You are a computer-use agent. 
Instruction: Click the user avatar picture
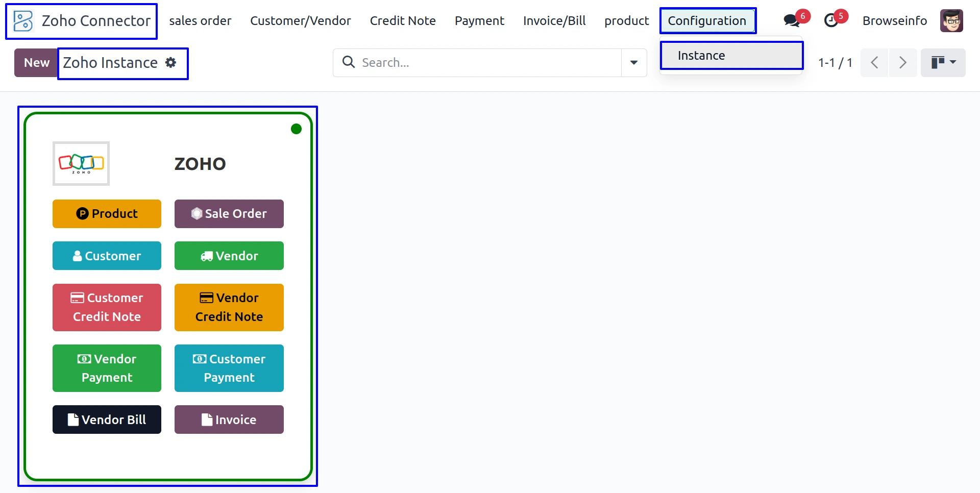[951, 21]
